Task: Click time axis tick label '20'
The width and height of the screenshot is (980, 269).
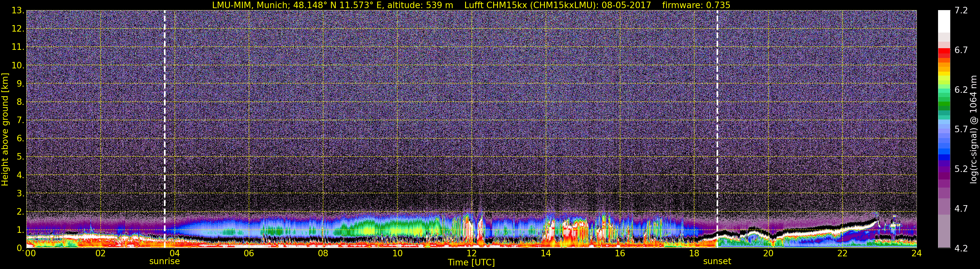Action: 768,253
